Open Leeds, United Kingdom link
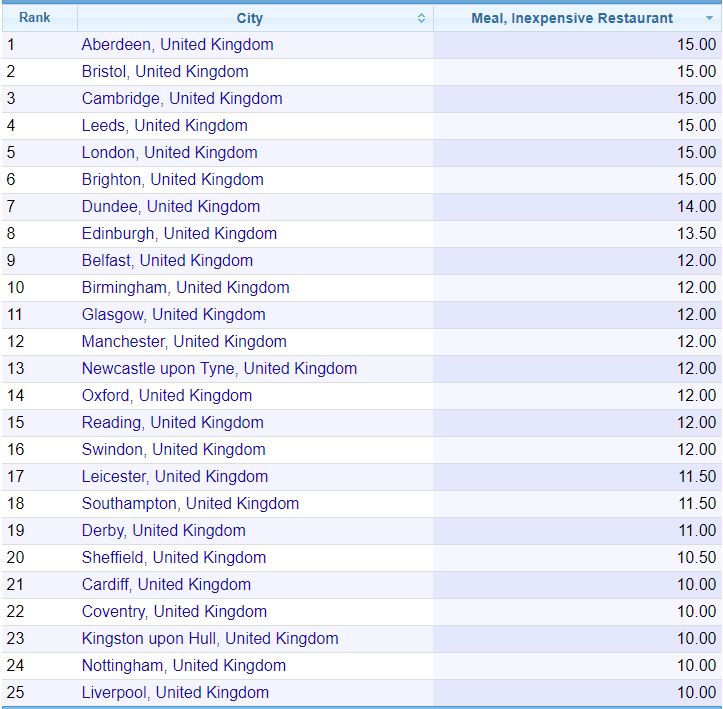This screenshot has width=723, height=709. 165,125
